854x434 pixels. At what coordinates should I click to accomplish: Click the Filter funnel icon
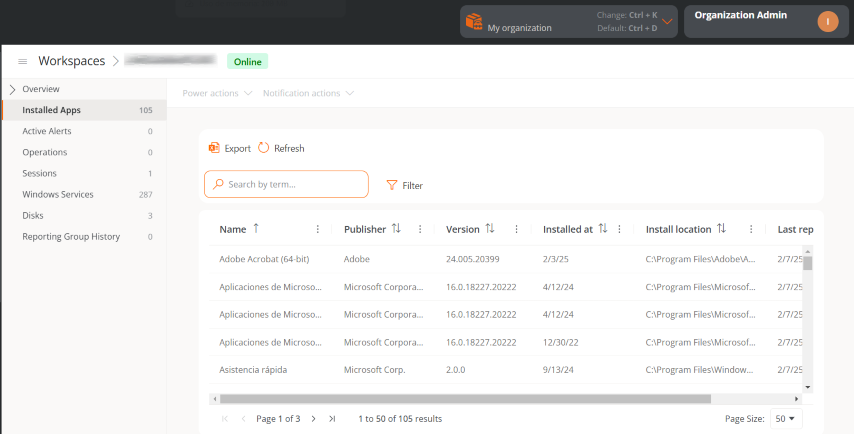tap(392, 185)
